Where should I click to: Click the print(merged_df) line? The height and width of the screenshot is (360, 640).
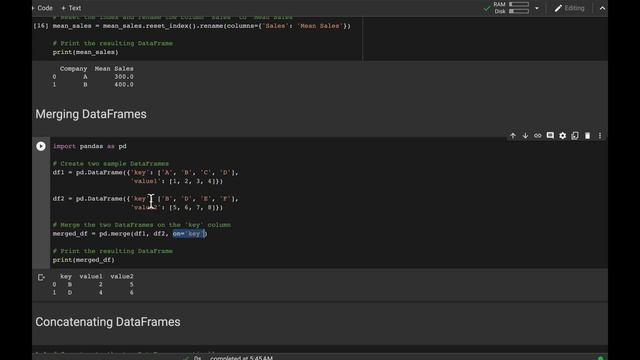pyautogui.click(x=84, y=260)
